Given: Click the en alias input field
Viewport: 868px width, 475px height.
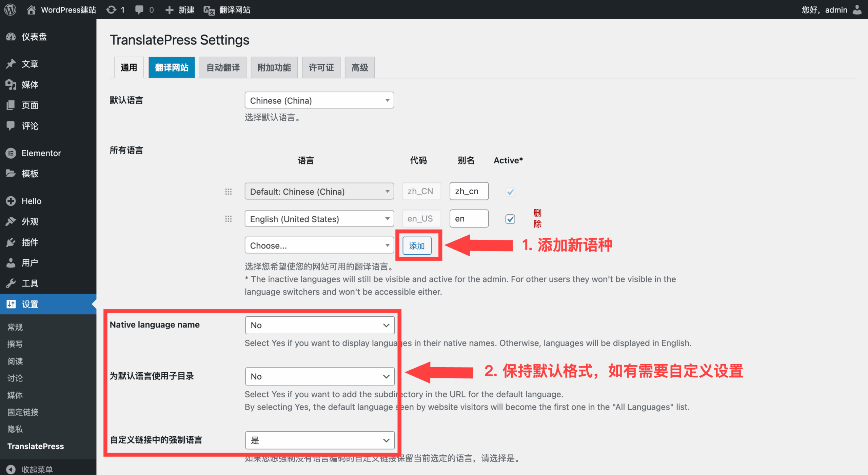Looking at the screenshot, I should pos(469,219).
